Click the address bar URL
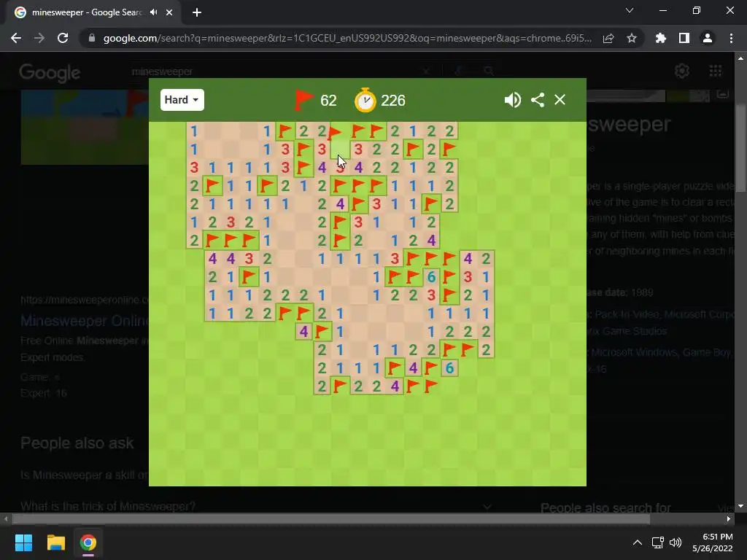The image size is (747, 560). pos(347,38)
